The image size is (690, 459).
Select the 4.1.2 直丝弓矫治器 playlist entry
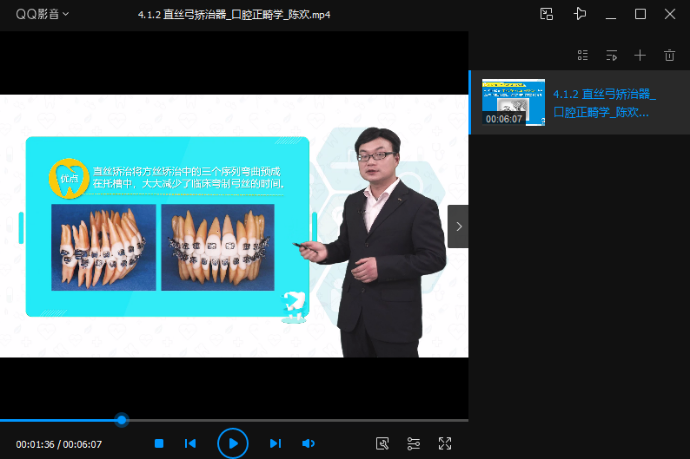(x=604, y=102)
